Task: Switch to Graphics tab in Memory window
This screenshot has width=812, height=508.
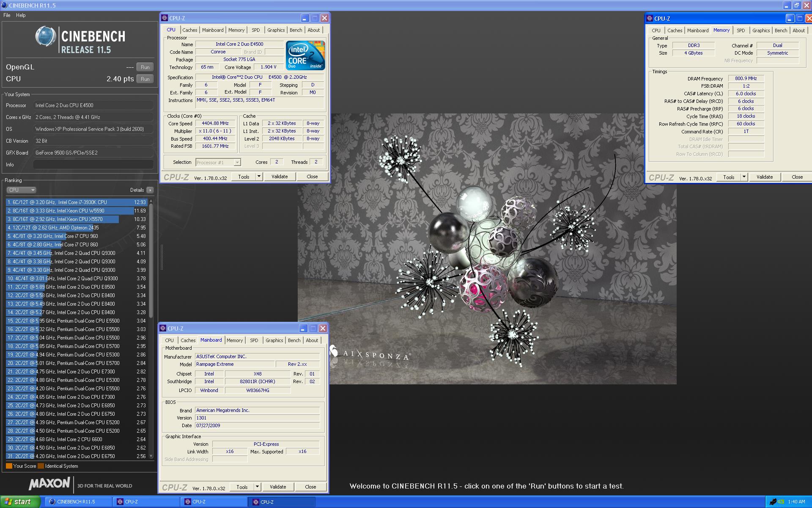Action: click(761, 30)
